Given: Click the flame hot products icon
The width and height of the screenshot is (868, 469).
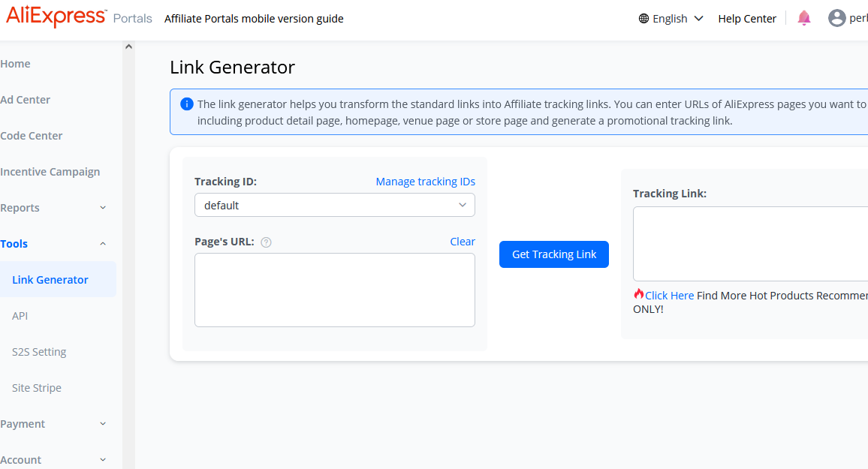Looking at the screenshot, I should 639,293.
